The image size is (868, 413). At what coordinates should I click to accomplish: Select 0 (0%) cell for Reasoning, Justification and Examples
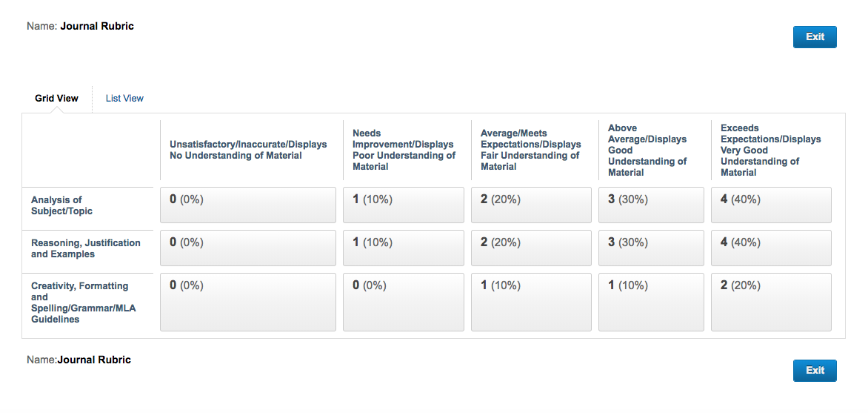(x=248, y=248)
